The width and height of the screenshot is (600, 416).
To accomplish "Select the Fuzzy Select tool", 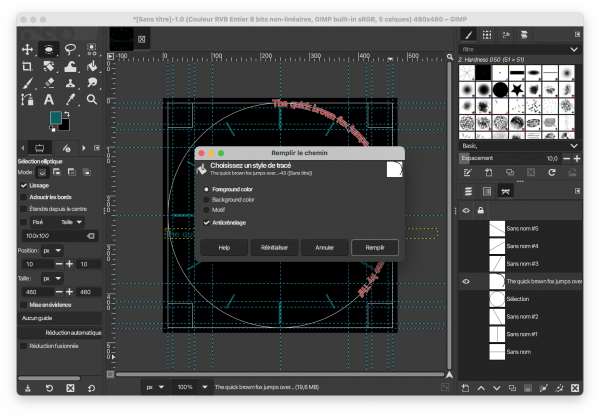I will (x=91, y=49).
